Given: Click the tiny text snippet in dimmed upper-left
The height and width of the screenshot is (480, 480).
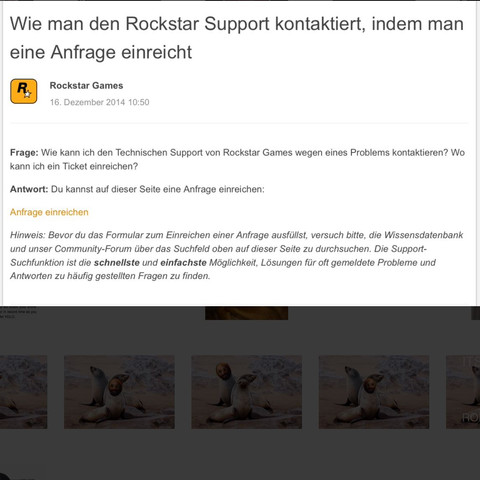Looking at the screenshot, I should tap(18, 312).
